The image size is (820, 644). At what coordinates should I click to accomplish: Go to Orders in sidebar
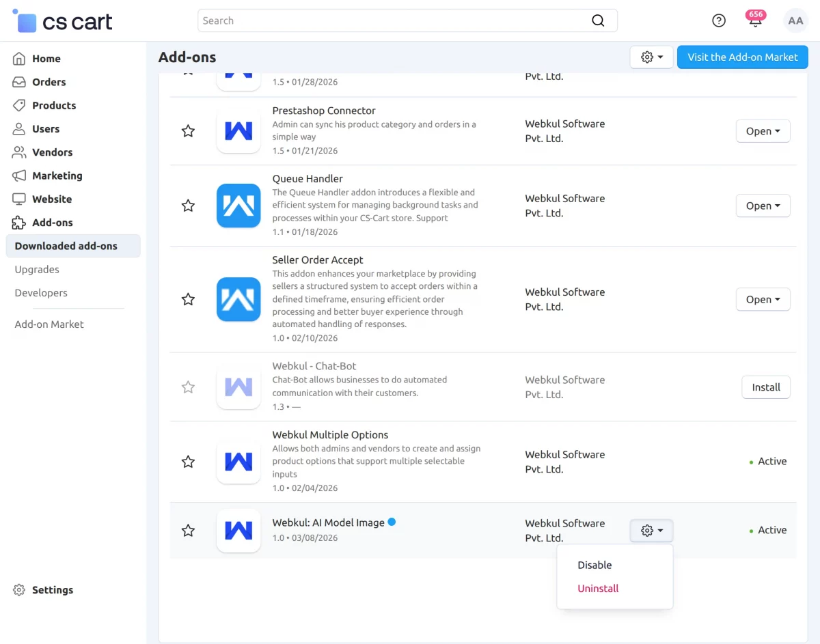49,82
